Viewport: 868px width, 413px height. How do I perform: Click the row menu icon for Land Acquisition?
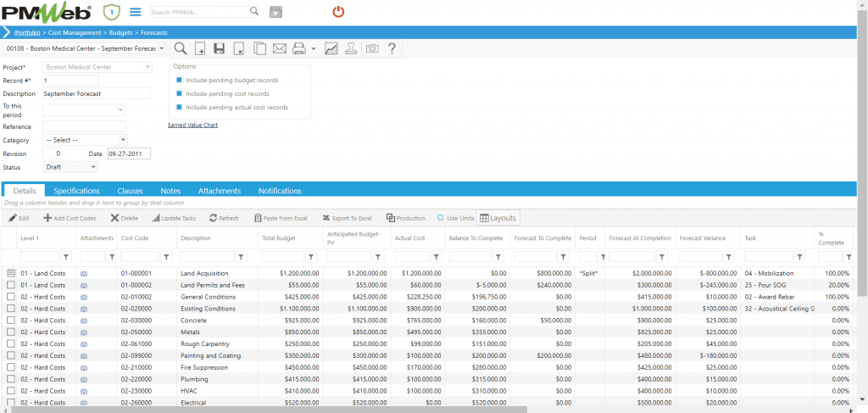pyautogui.click(x=10, y=273)
